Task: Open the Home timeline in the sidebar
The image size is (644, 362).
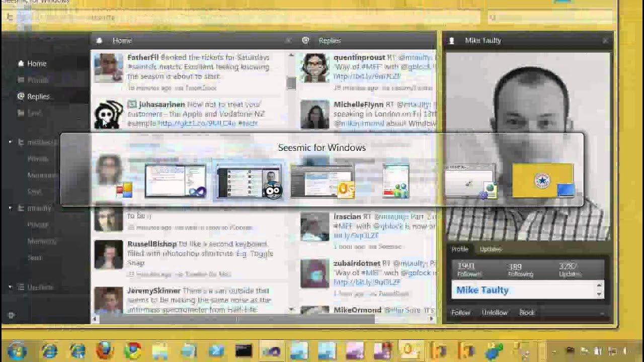Action: coord(37,63)
